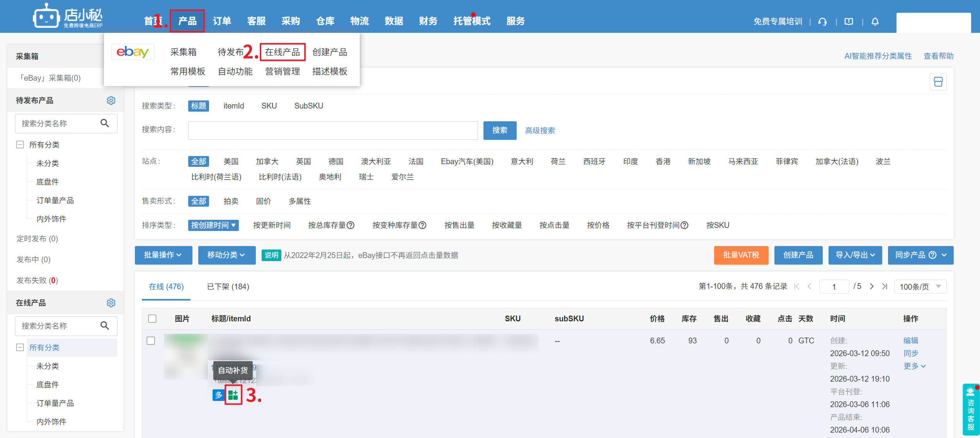Click the 咨询客服 floating chat icon
980x438 pixels.
pos(971,409)
